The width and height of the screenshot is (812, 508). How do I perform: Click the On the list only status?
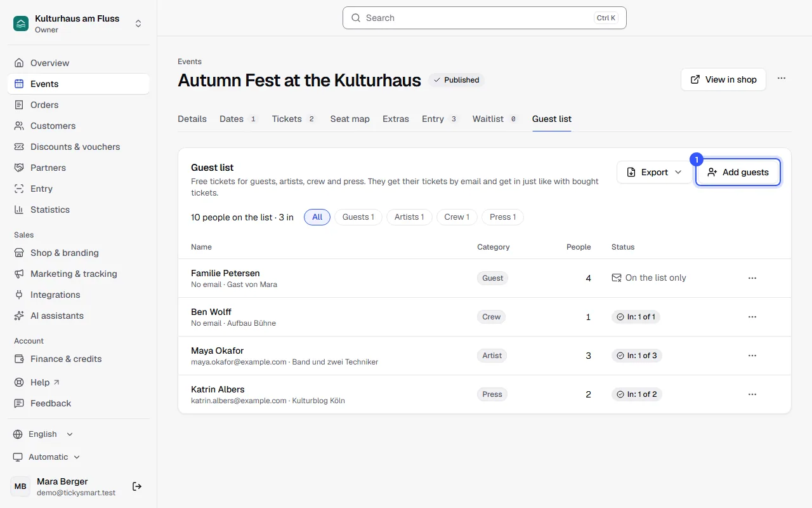click(649, 278)
